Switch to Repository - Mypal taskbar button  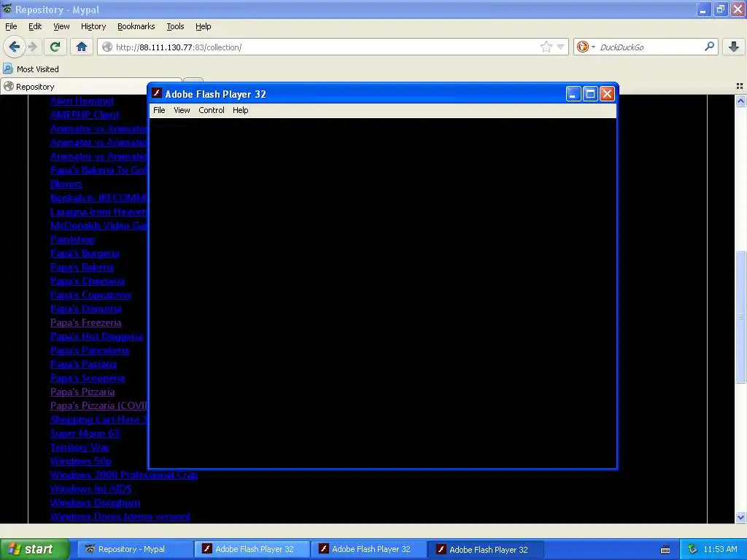[134, 549]
